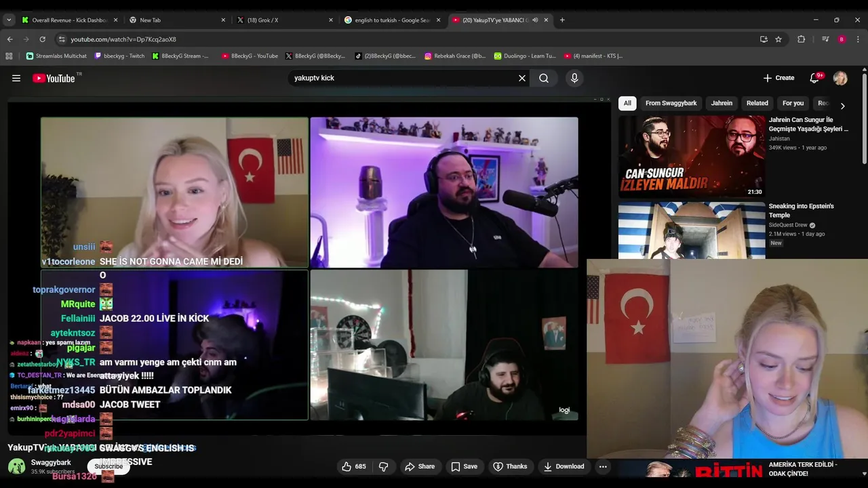
Task: Run the search with the magnifier button
Action: [544, 78]
